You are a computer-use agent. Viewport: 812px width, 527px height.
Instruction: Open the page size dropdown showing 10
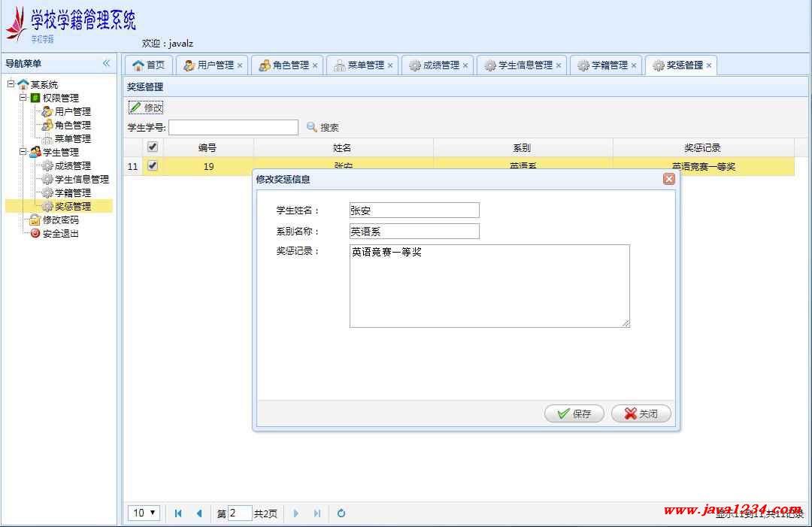point(144,513)
